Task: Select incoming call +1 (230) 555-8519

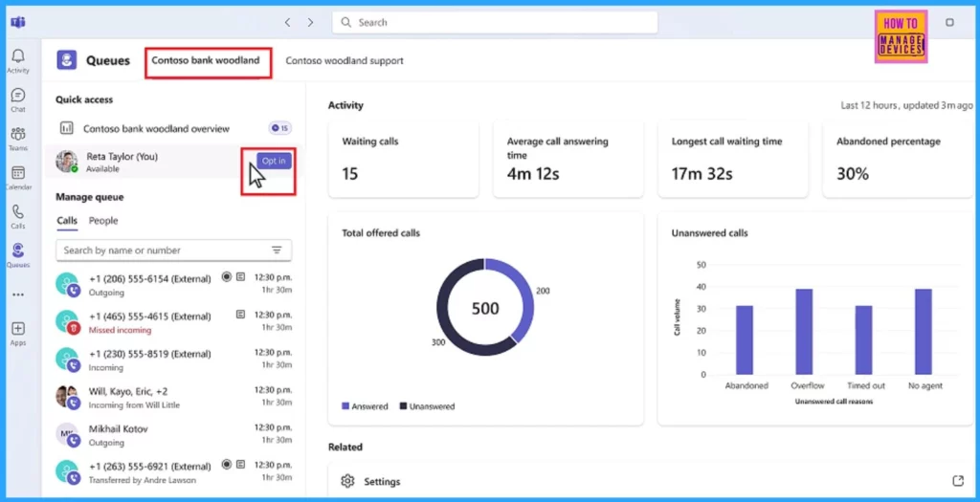Action: (174, 359)
